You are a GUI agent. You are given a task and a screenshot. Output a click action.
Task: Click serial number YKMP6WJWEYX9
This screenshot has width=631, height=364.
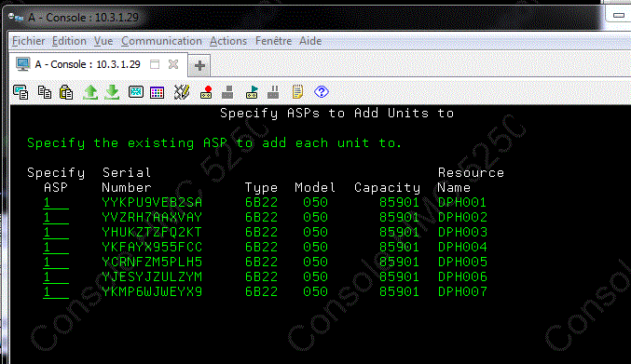152,291
